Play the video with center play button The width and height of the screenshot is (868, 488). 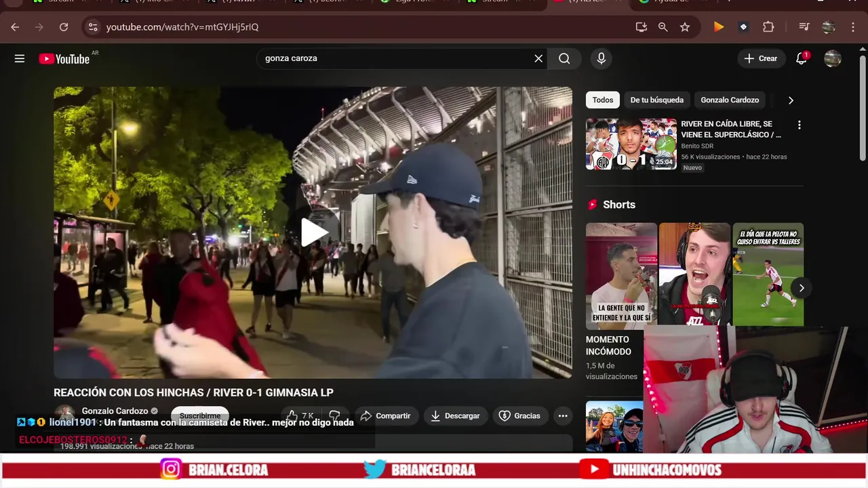point(313,232)
